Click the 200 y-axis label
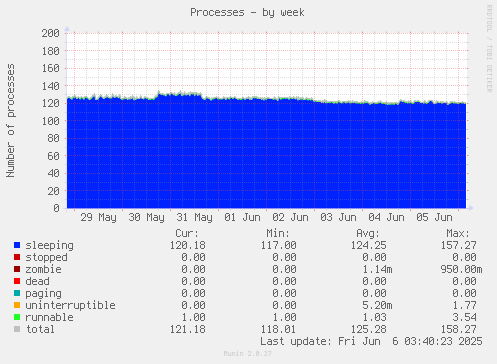 click(50, 33)
